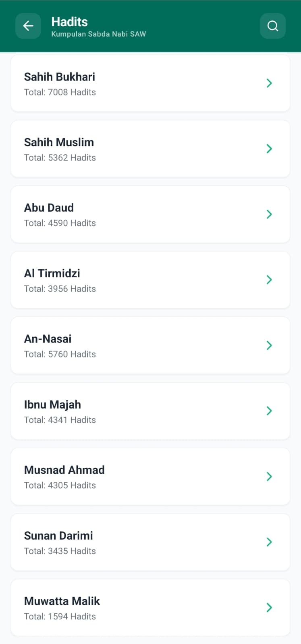Tap the Hadits header title
This screenshot has height=644, width=301.
click(69, 22)
